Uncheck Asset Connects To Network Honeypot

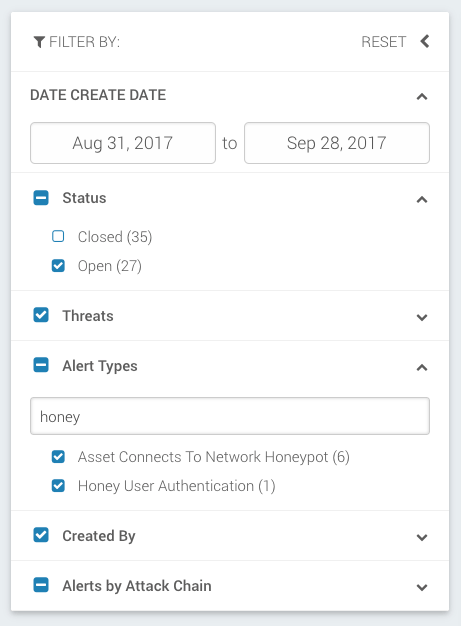pos(58,456)
